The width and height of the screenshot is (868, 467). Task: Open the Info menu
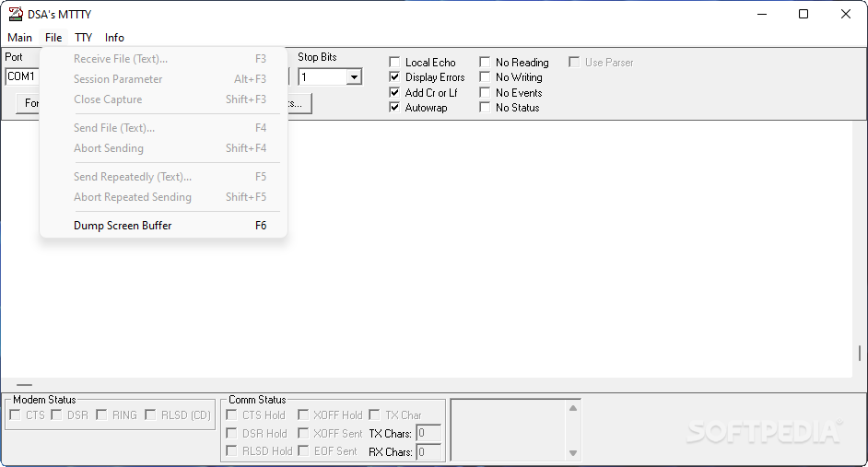tap(114, 38)
